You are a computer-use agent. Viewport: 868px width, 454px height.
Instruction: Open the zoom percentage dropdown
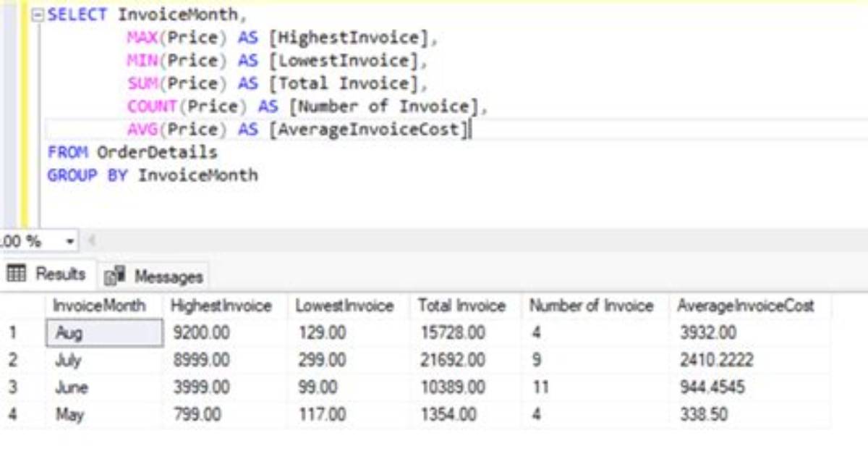coord(71,241)
